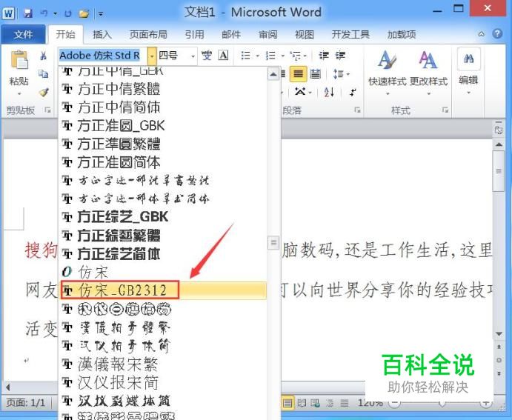Click the character border A icon
The width and height of the screenshot is (512, 420).
point(223,55)
